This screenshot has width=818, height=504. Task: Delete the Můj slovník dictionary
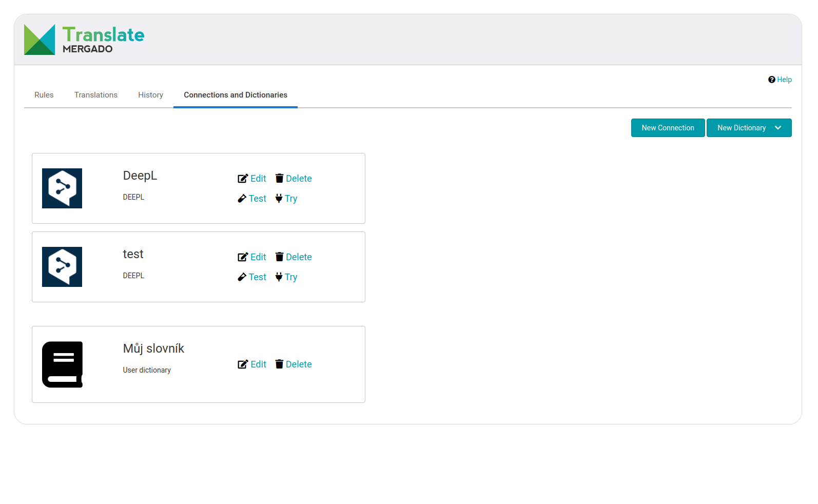coord(299,364)
